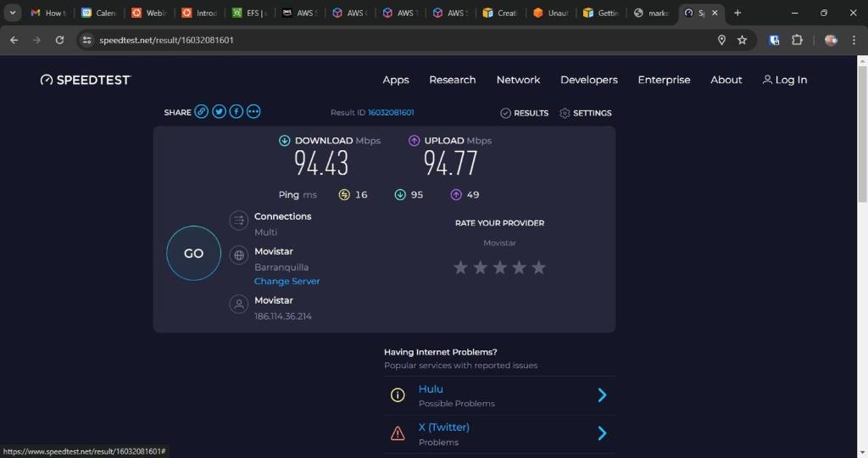
Task: Click the Speedtest logo
Action: tap(86, 80)
